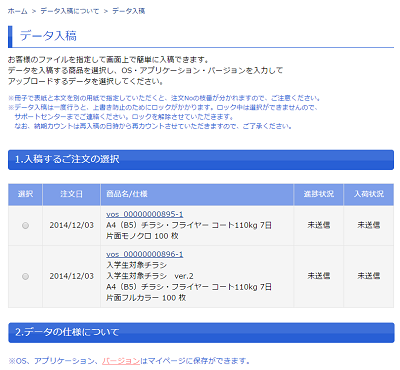Click the 注文日 column header
Image resolution: width=400 pixels, height=370 pixels.
[71, 194]
